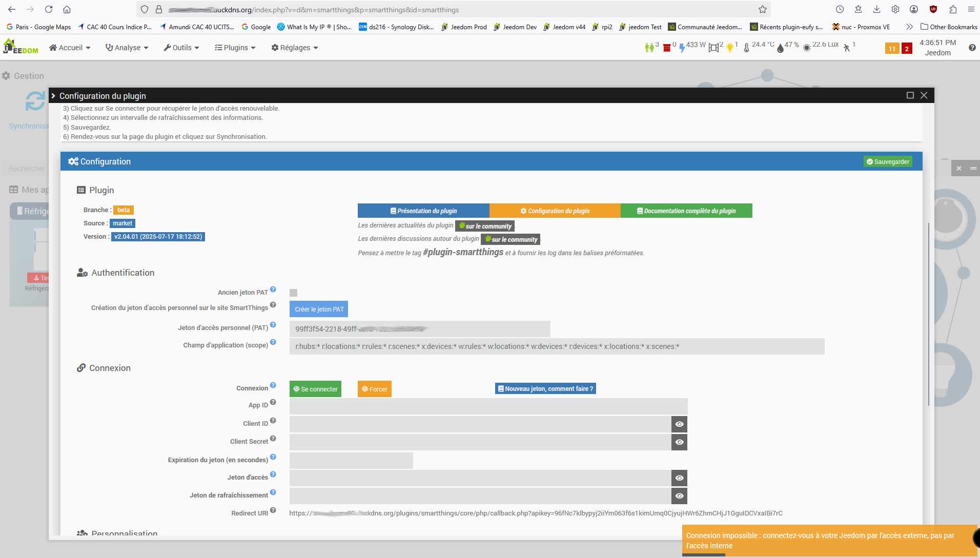The height and width of the screenshot is (558, 980).
Task: Click the Créer le jeton PAT button
Action: (319, 309)
